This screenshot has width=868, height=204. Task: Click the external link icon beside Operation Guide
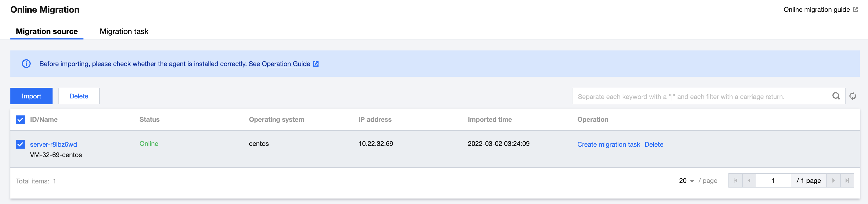click(x=316, y=64)
